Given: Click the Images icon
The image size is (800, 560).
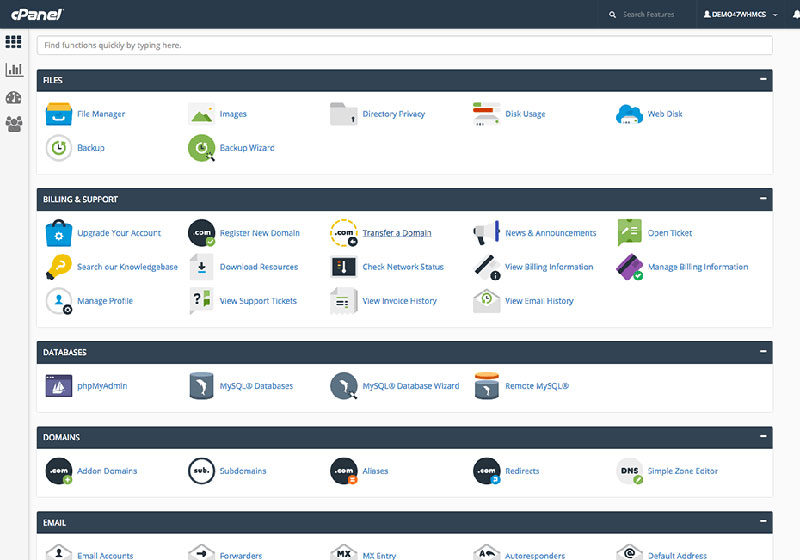Looking at the screenshot, I should click(x=202, y=114).
